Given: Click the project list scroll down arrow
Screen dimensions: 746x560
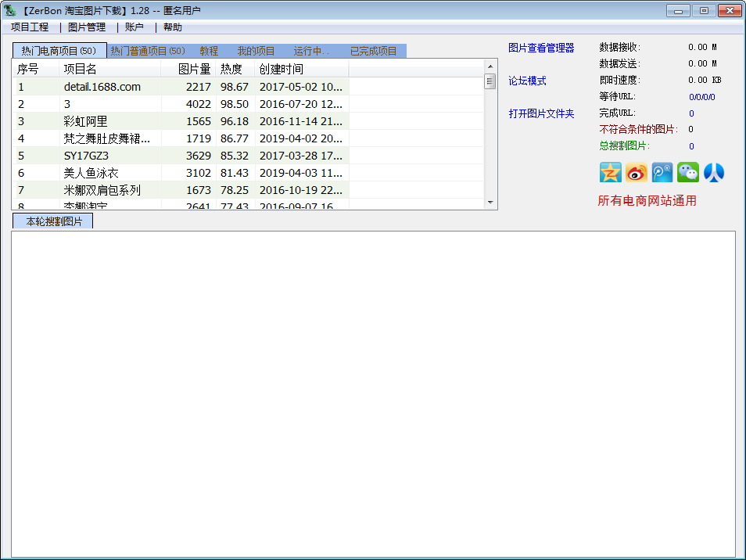Looking at the screenshot, I should tap(490, 203).
